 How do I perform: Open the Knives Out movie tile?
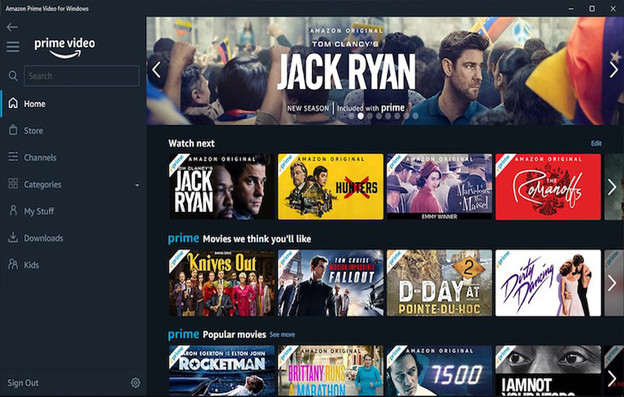222,283
